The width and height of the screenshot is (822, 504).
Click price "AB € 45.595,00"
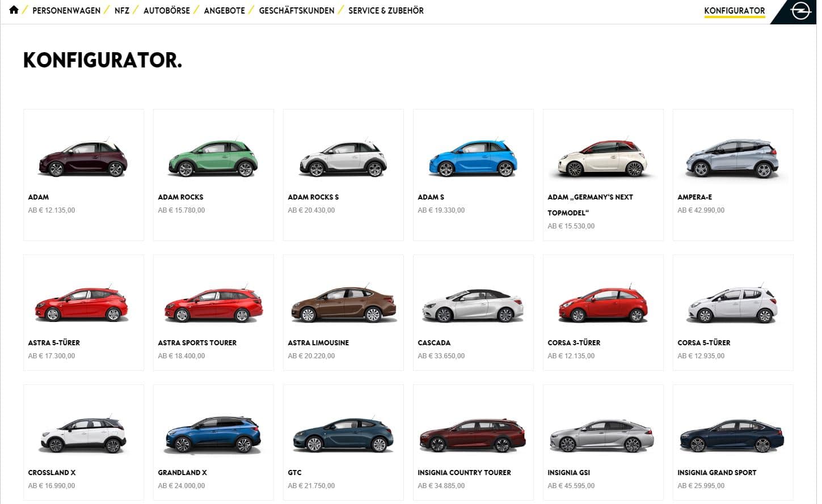[x=571, y=486]
